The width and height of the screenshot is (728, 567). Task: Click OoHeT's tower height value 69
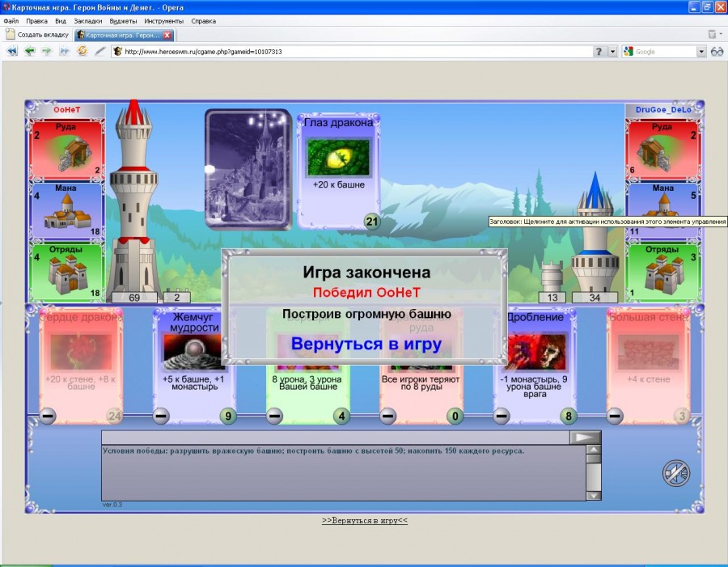coord(134,298)
